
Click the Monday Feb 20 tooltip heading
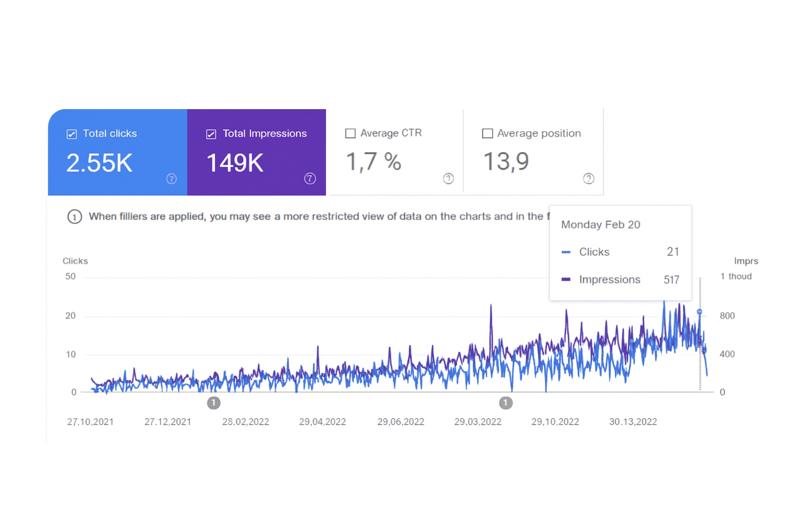(x=601, y=225)
